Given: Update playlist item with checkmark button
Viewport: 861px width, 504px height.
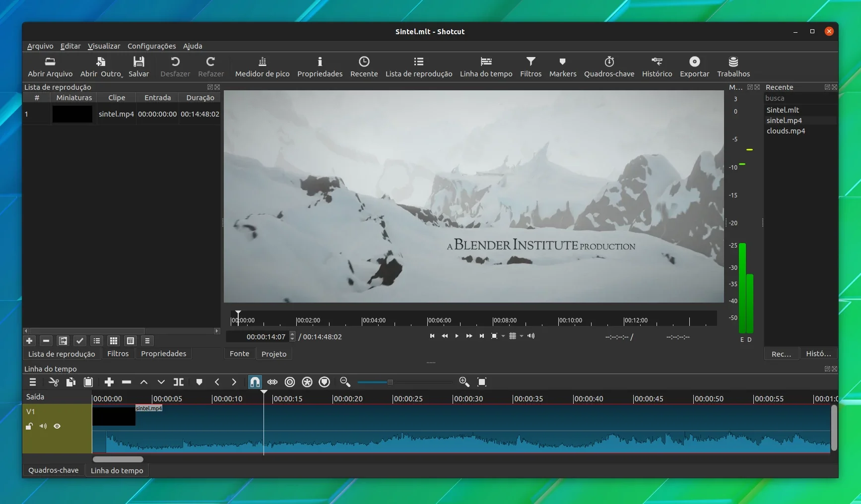Looking at the screenshot, I should point(80,341).
